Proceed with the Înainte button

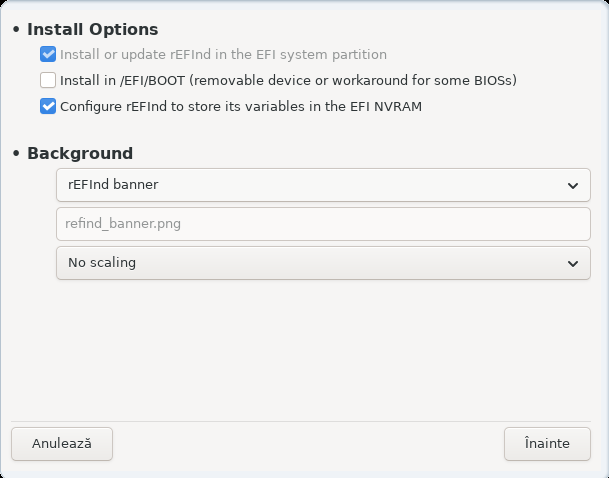coord(547,444)
